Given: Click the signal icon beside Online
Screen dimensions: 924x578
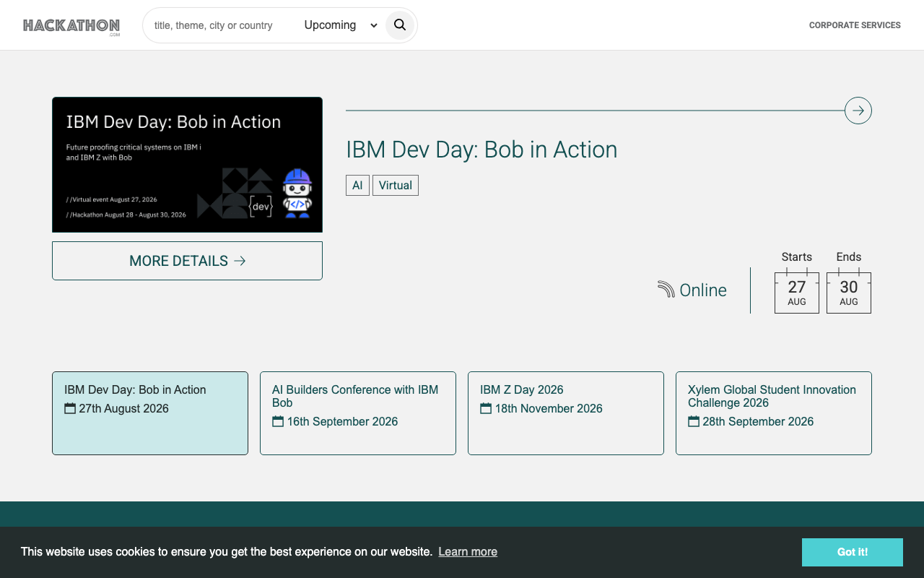Looking at the screenshot, I should (666, 290).
